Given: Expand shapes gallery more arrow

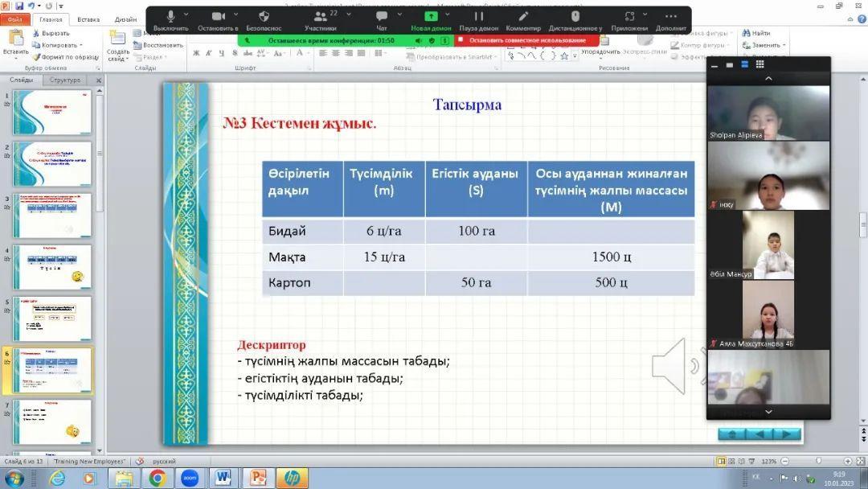Looking at the screenshot, I should click(x=575, y=56).
